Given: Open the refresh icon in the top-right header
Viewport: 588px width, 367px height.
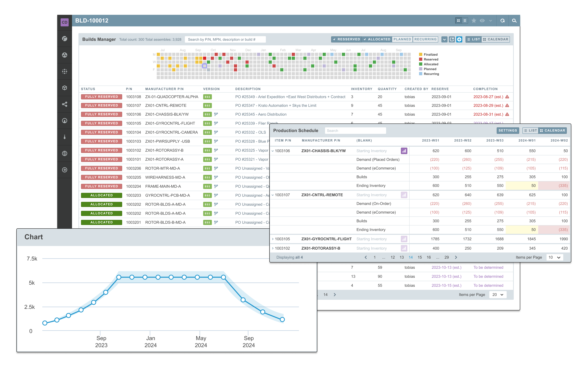Looking at the screenshot, I should 502,21.
